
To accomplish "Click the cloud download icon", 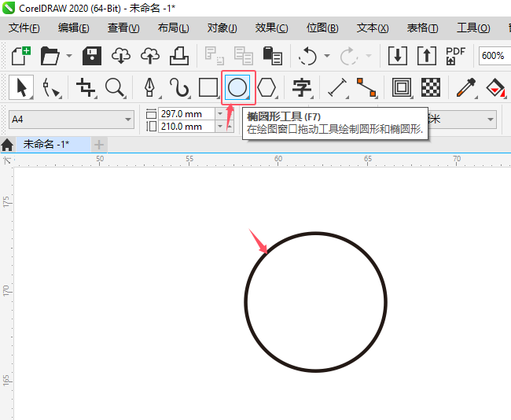I will point(121,56).
